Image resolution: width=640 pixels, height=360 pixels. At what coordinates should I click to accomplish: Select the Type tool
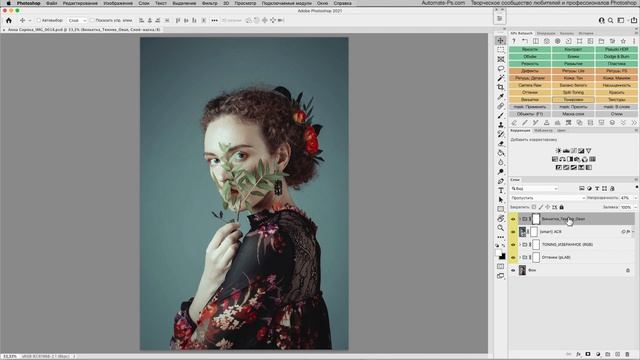(501, 191)
